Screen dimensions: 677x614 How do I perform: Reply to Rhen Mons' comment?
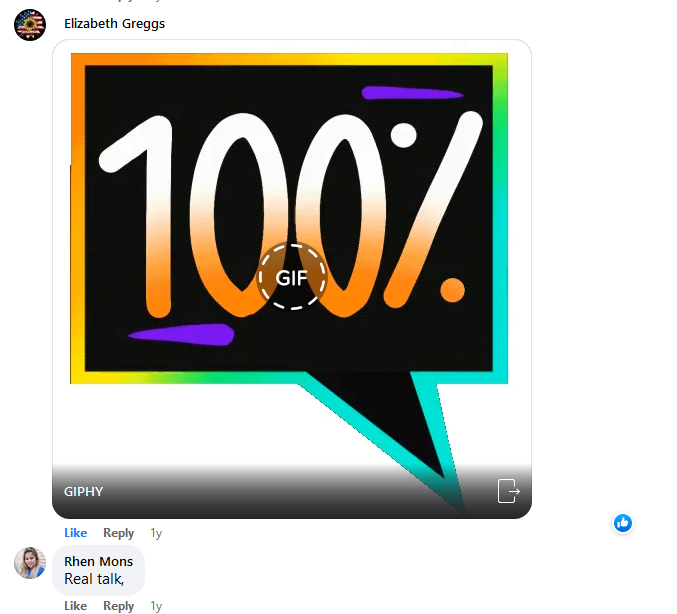coord(118,606)
